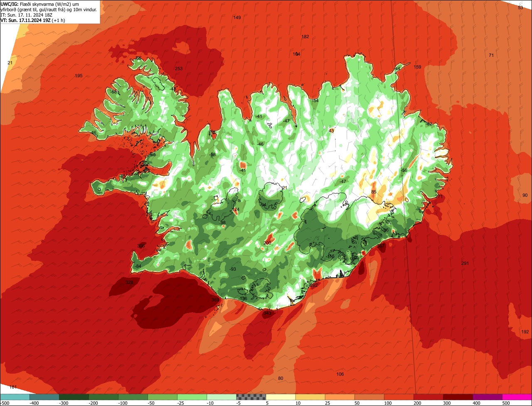Click the checkered legend swatch between -5 and 5
This screenshot has width=532, height=406.
(251, 397)
